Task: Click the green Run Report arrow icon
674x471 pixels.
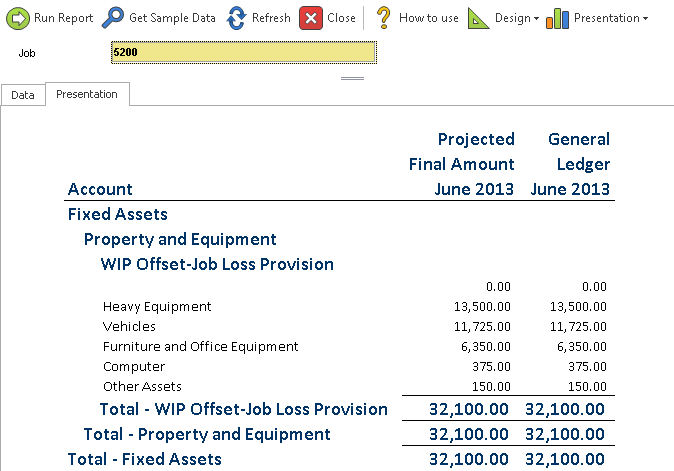Action: click(18, 18)
